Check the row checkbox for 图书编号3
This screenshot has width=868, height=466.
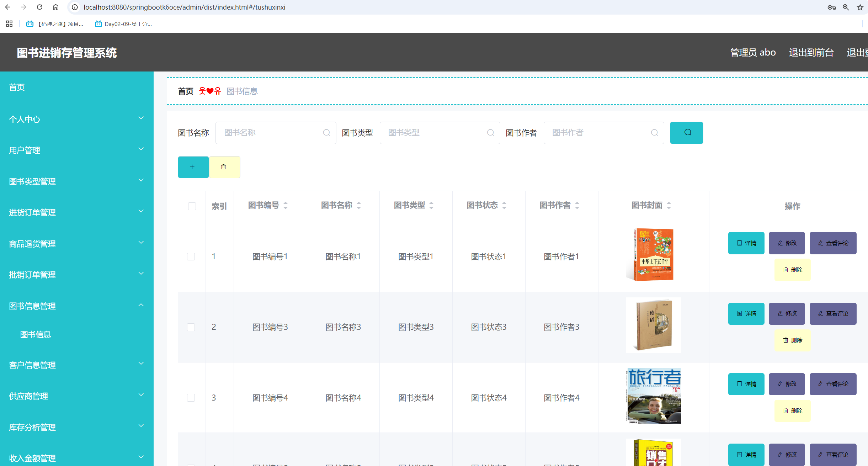(x=191, y=327)
